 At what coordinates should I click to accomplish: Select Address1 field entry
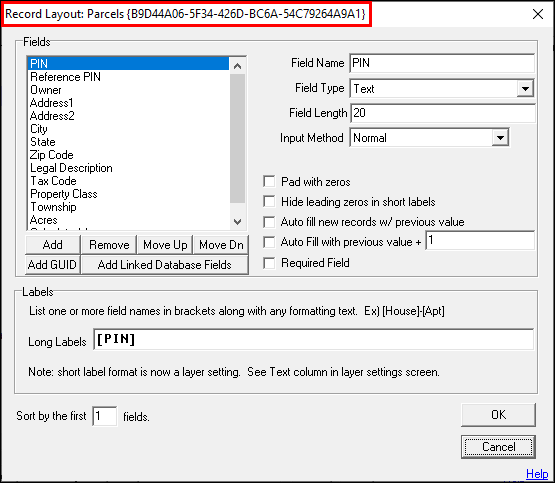[128, 103]
